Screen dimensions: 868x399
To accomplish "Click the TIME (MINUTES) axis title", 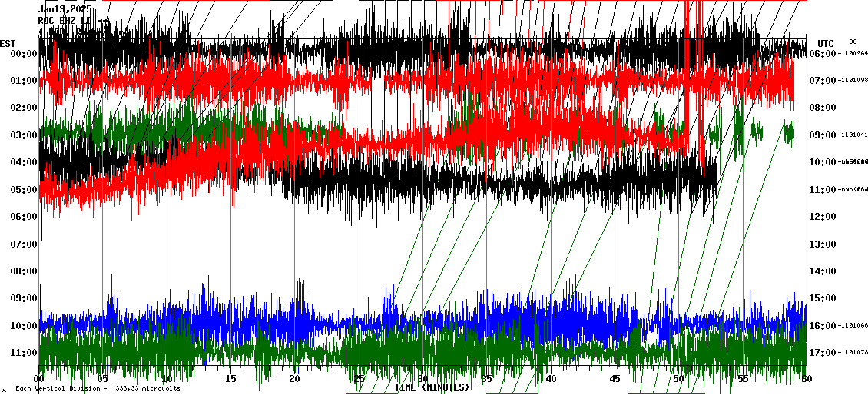I will pyautogui.click(x=432, y=387).
